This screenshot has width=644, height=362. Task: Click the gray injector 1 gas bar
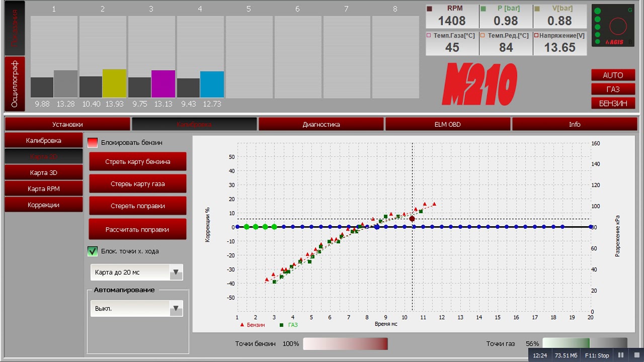(x=65, y=84)
